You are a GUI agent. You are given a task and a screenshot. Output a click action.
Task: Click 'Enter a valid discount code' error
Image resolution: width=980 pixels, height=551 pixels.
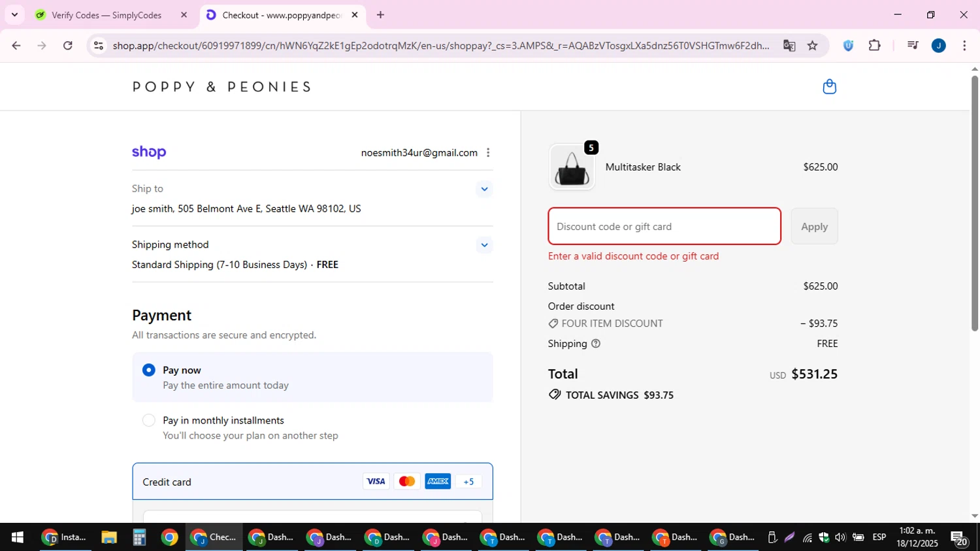633,256
